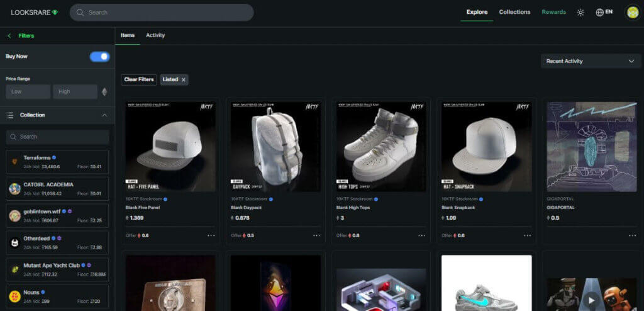Open the Blank Five Panel hat image
The width and height of the screenshot is (644, 311).
click(x=170, y=147)
